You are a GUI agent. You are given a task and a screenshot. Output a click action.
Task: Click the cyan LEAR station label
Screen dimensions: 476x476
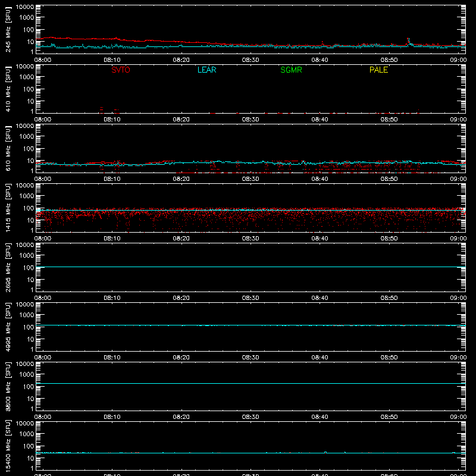(206, 70)
